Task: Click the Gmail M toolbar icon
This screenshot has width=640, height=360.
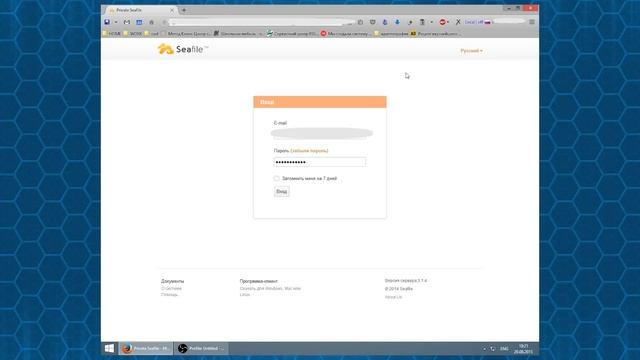Action: pyautogui.click(x=127, y=22)
